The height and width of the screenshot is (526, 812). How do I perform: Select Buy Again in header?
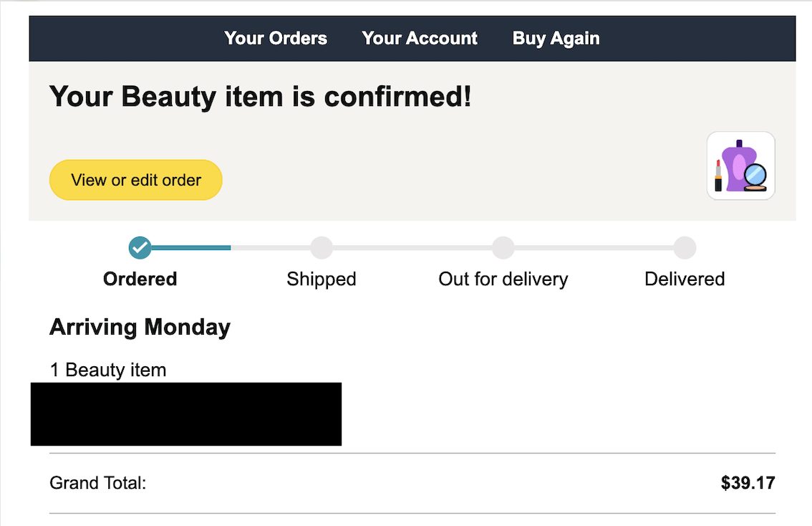pyautogui.click(x=556, y=39)
